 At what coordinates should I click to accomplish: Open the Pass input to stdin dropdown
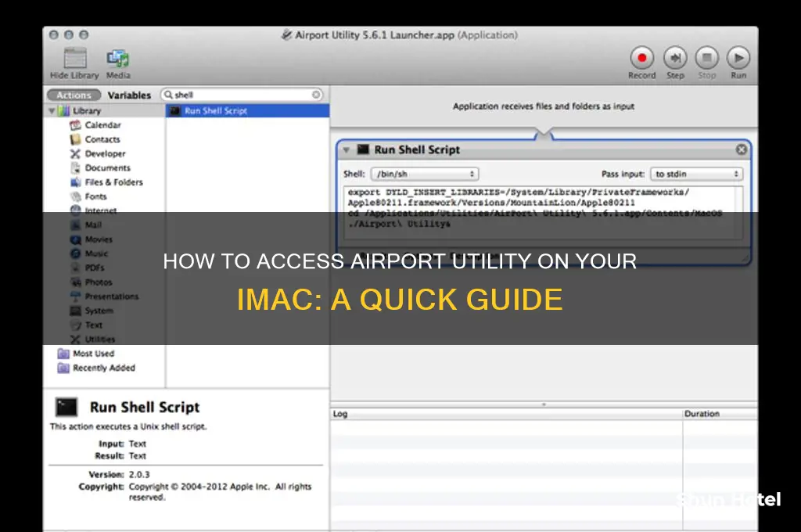click(x=696, y=174)
